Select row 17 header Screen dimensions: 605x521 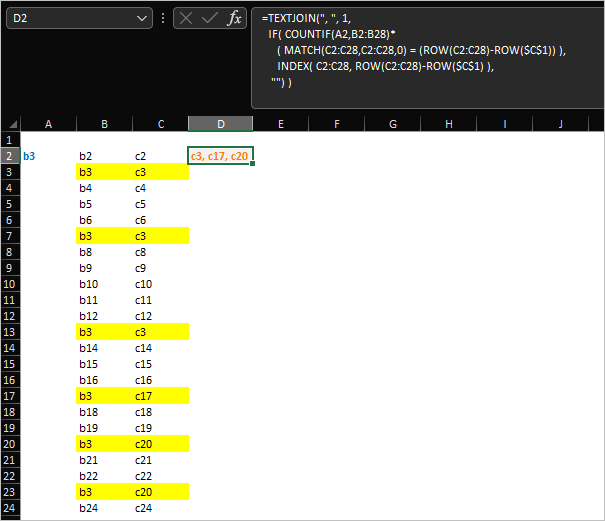10,396
